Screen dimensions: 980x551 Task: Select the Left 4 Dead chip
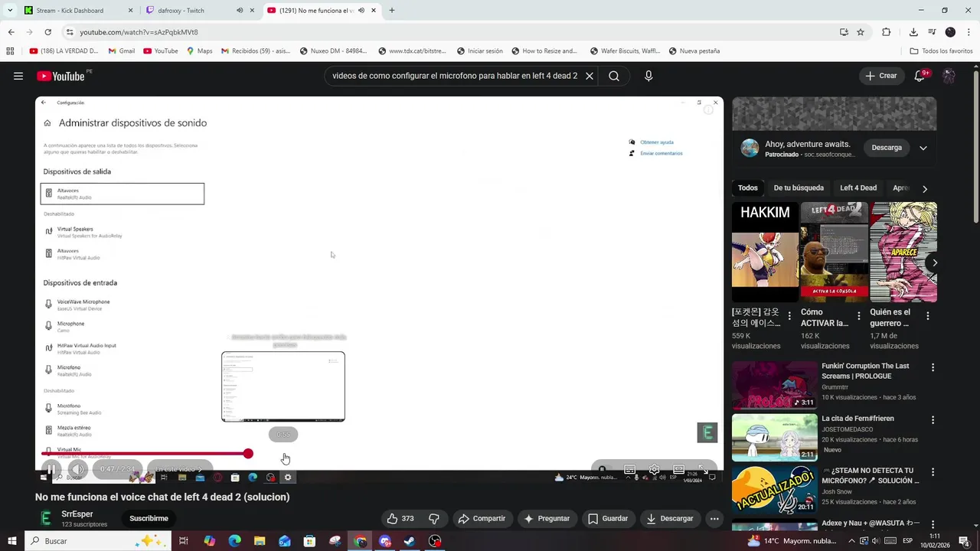[858, 188]
